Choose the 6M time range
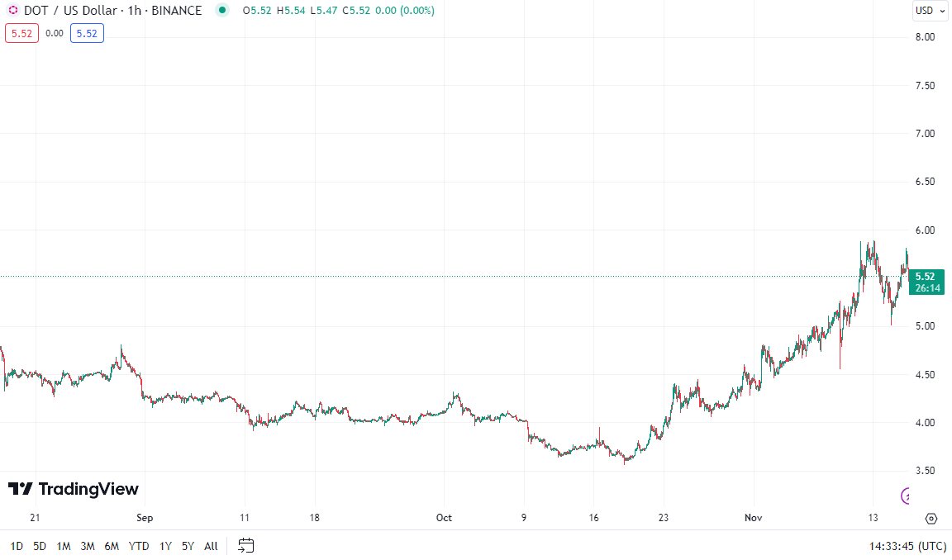Screen dimensions: 952x560 coord(112,546)
